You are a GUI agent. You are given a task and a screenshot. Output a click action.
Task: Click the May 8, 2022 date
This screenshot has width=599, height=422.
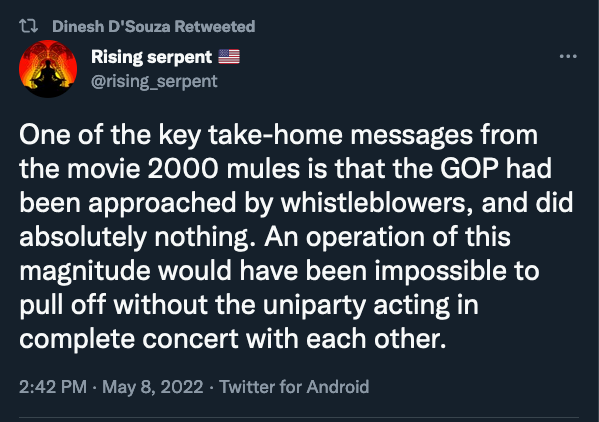coord(153,386)
